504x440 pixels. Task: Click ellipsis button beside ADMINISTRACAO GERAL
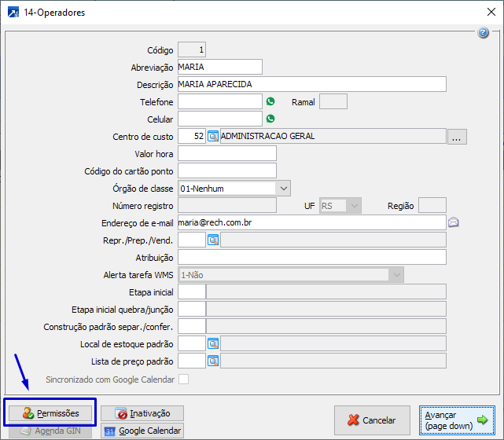[458, 137]
